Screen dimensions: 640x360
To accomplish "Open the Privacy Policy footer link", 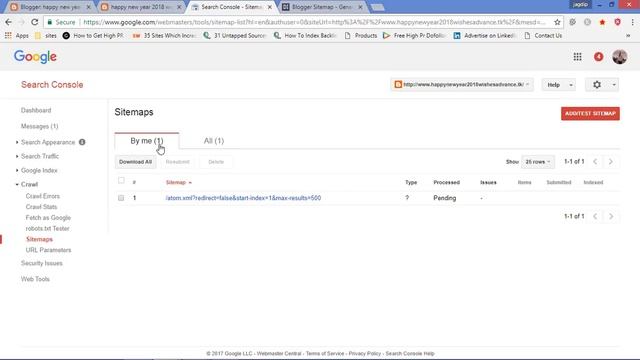I will point(364,353).
